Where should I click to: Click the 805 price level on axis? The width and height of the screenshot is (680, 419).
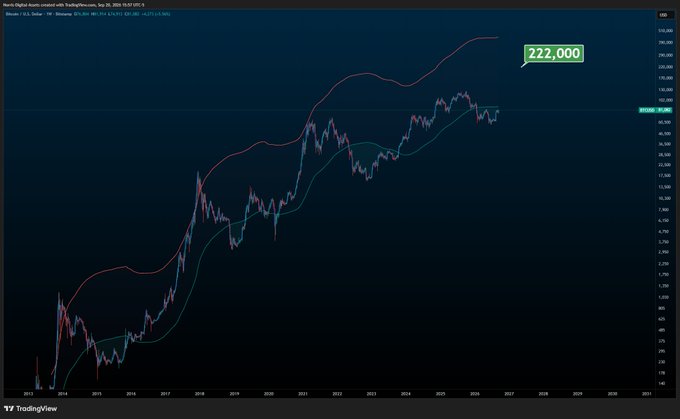click(662, 308)
